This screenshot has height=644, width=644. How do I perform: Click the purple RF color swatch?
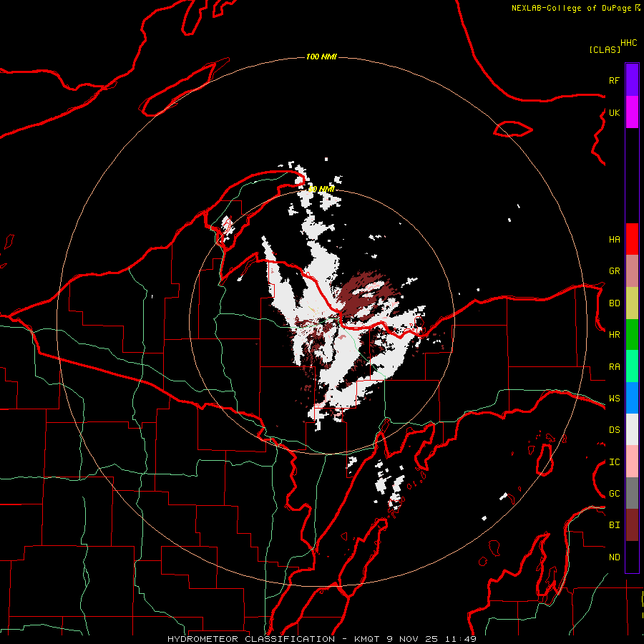click(632, 80)
